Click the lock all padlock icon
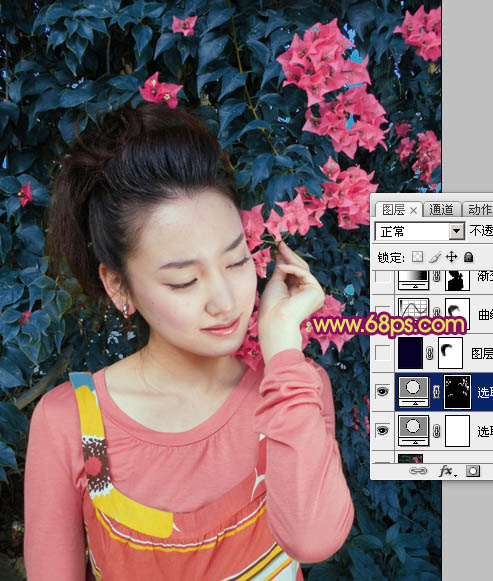The height and width of the screenshot is (581, 493). tap(469, 257)
